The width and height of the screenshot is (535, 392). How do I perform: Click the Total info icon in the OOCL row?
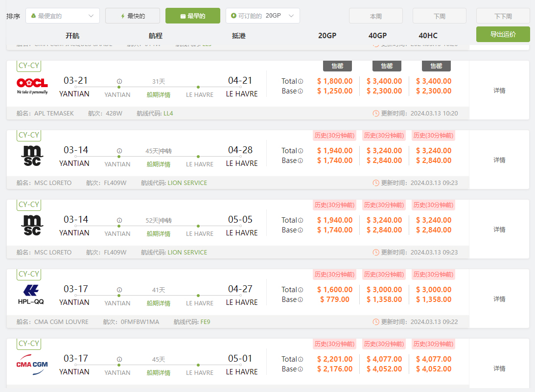coord(301,82)
